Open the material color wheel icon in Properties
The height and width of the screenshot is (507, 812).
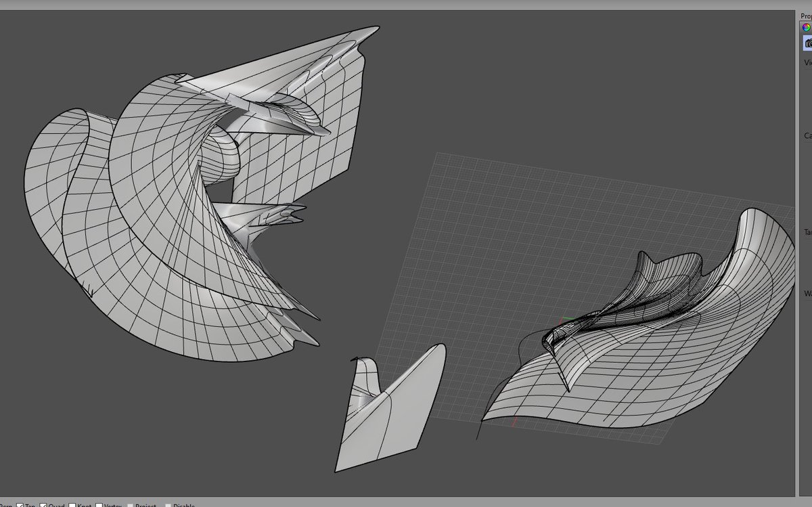[807, 27]
